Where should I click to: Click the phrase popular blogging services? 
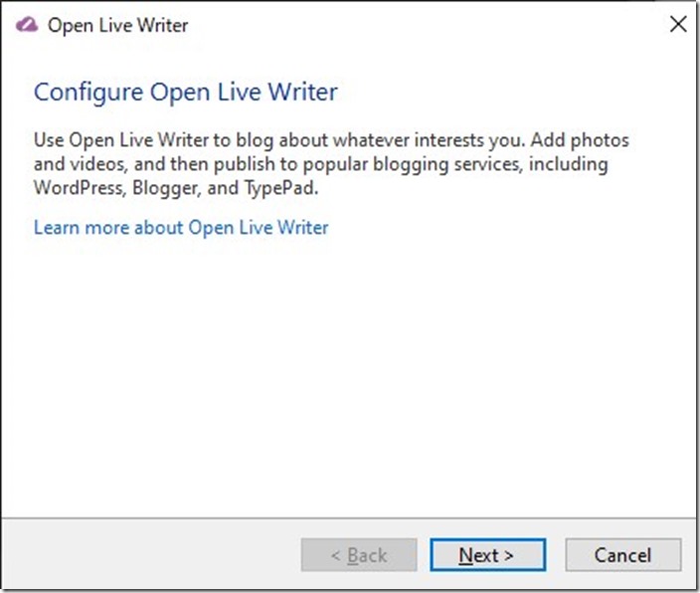[x=412, y=164]
